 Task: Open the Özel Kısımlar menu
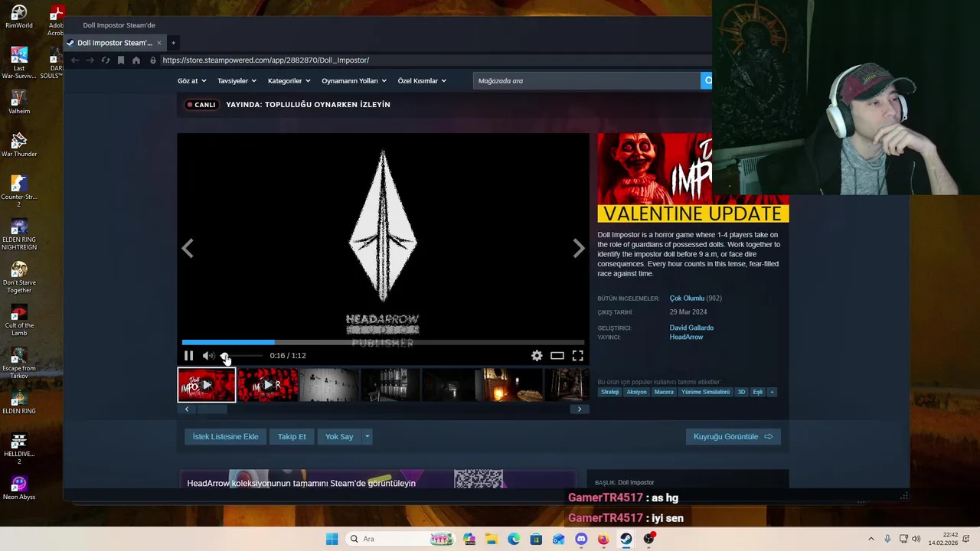point(422,81)
